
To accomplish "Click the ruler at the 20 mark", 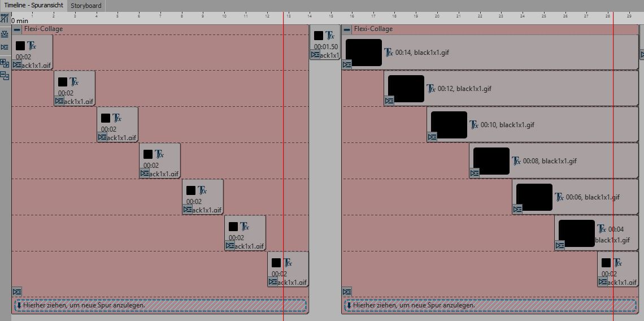I will tap(437, 16).
